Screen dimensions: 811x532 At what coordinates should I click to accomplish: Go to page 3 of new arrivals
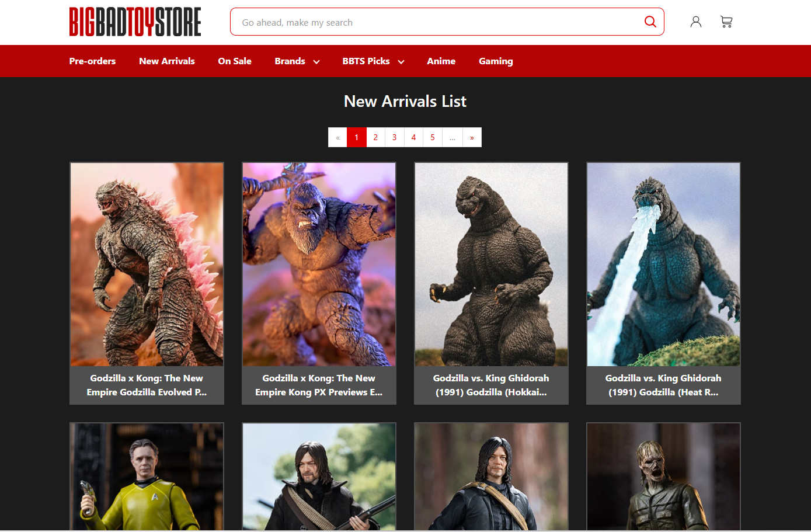pyautogui.click(x=395, y=137)
